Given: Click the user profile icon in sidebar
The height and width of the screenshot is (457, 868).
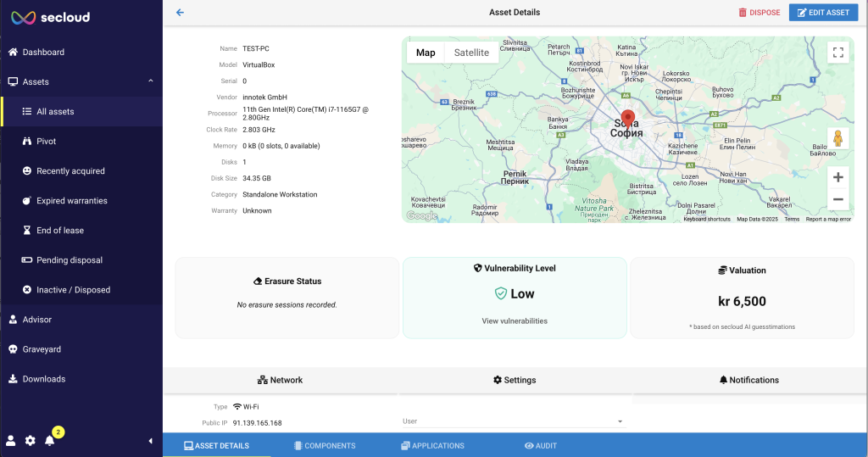Looking at the screenshot, I should pos(11,440).
